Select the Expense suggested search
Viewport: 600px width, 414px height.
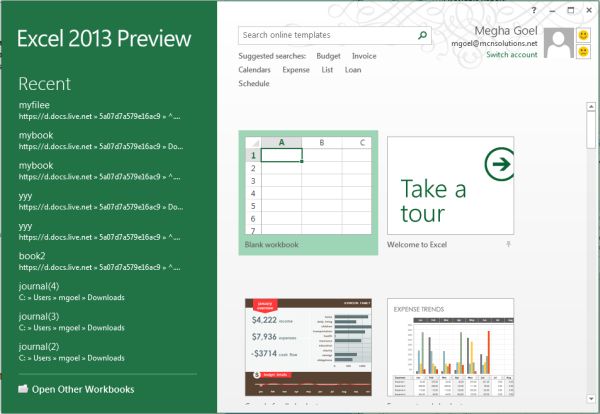296,70
